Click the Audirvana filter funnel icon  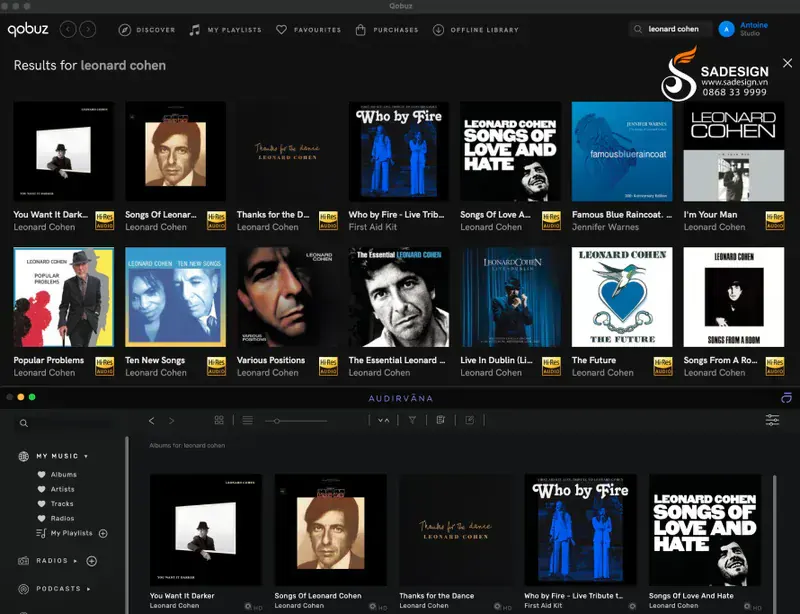(411, 421)
